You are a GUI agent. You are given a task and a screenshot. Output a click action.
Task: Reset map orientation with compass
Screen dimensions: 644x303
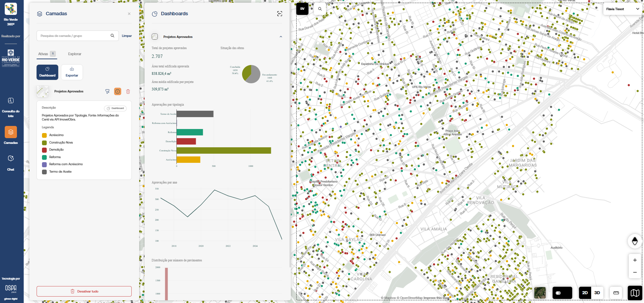[635, 241]
